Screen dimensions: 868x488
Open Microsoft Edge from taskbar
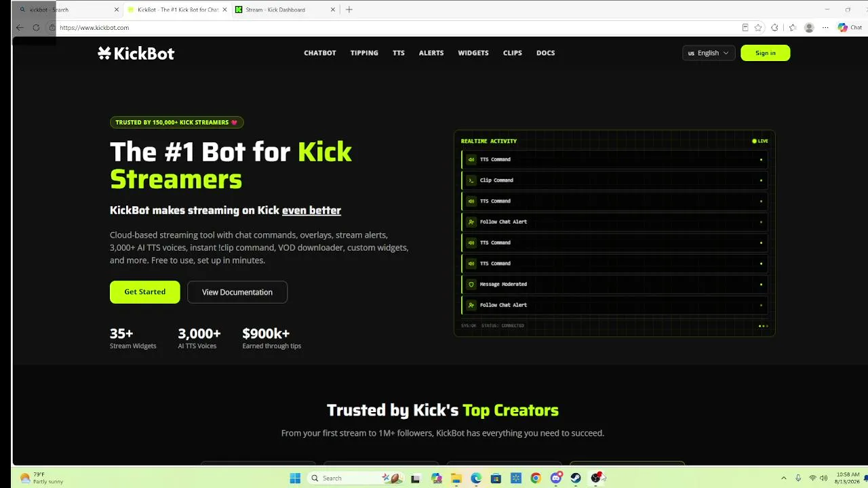[x=476, y=478]
